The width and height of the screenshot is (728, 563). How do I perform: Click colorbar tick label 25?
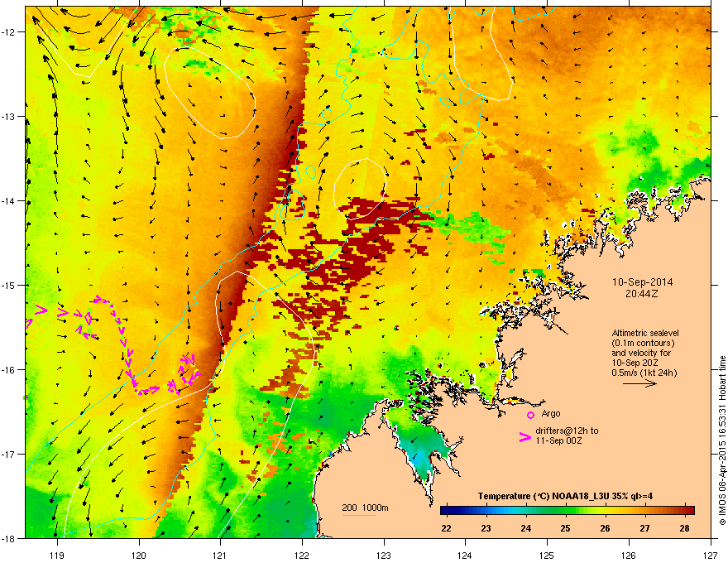(565, 528)
